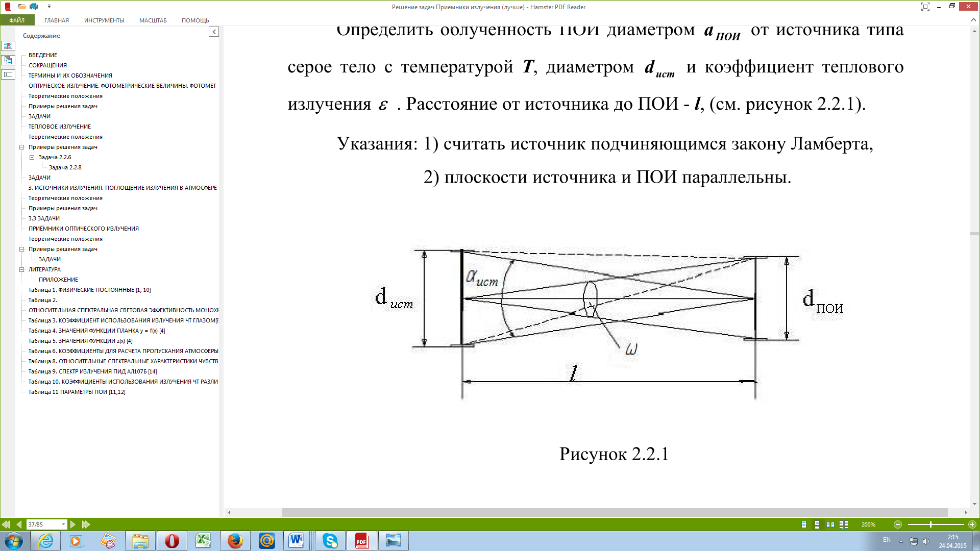Open ПРИЁМНИКИ ОПТИЧЕСКОГО ИЗЛУЧЕНИЯ entry
The height and width of the screenshot is (551, 980).
(x=84, y=229)
